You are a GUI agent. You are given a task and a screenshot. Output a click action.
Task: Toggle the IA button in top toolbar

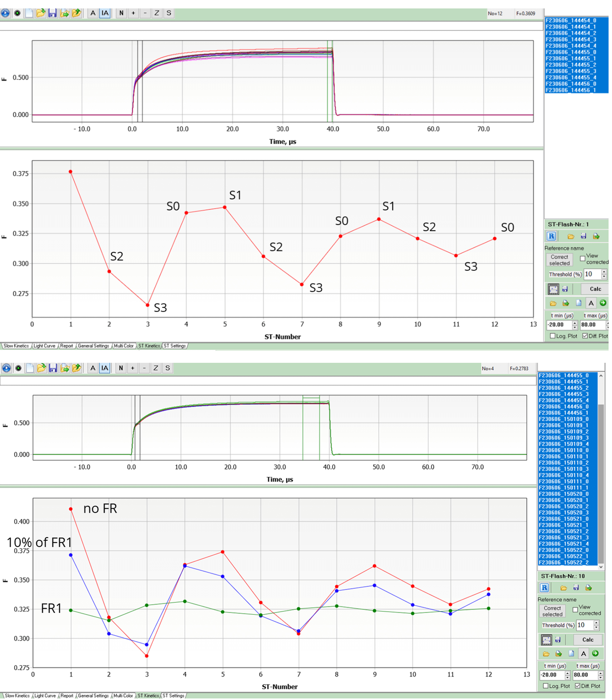[105, 13]
